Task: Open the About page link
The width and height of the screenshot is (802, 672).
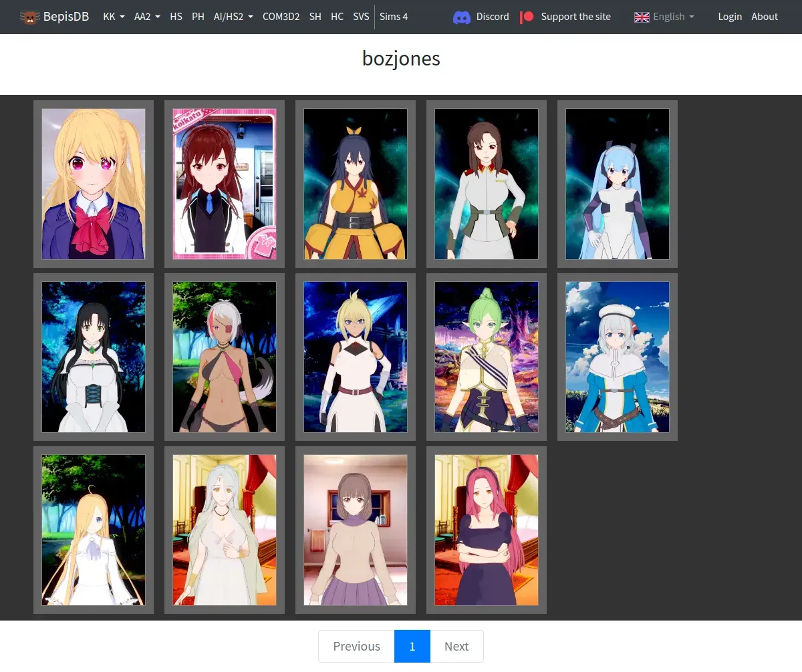Action: coord(765,17)
